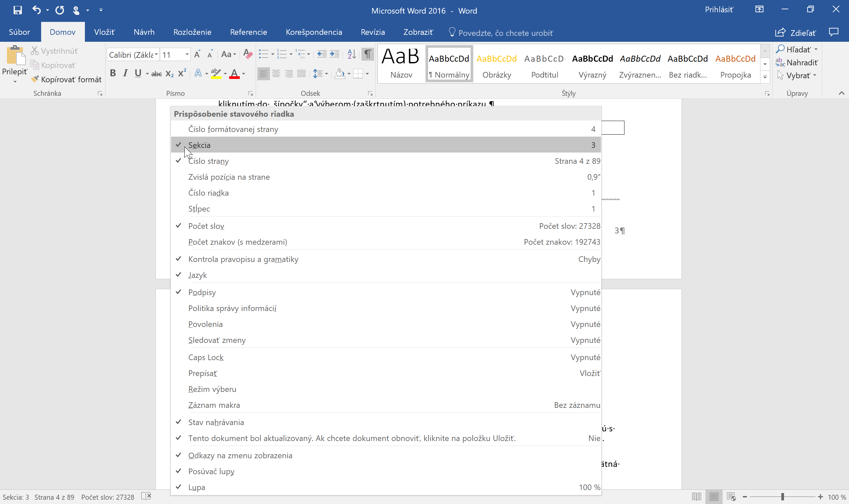Click the Save icon in quick access toolbar
Screen dimensions: 849x504
pos(18,10)
